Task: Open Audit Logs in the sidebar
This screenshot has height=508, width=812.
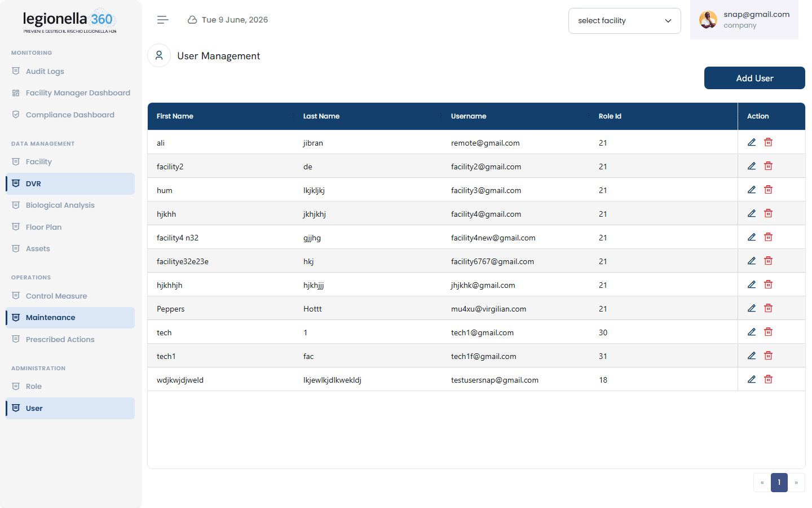Action: tap(45, 71)
